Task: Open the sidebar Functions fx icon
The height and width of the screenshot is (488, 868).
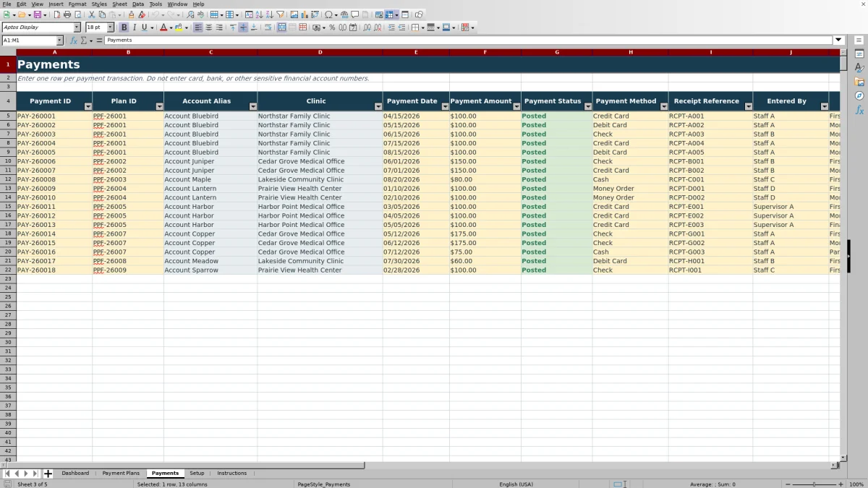Action: [x=859, y=110]
